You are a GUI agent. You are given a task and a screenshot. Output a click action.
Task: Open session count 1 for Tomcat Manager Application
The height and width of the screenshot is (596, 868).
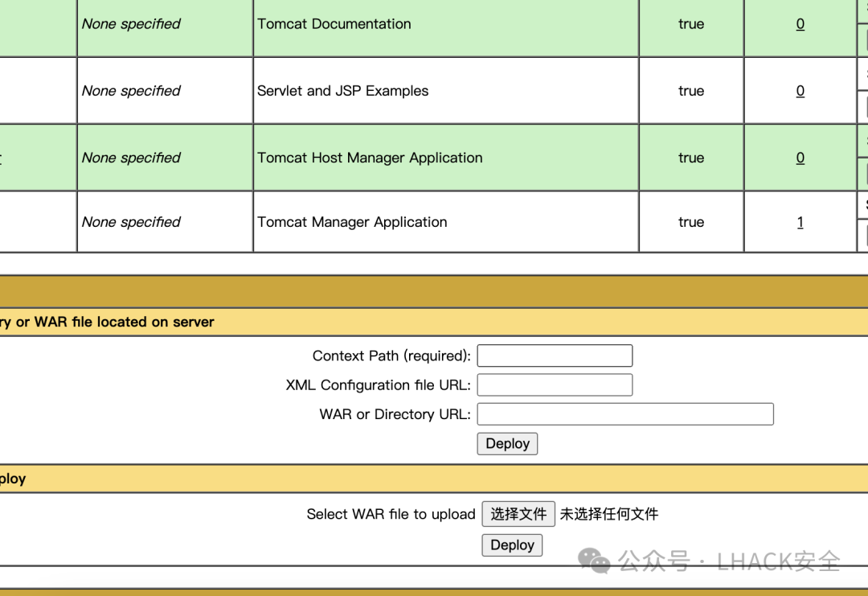click(x=800, y=222)
